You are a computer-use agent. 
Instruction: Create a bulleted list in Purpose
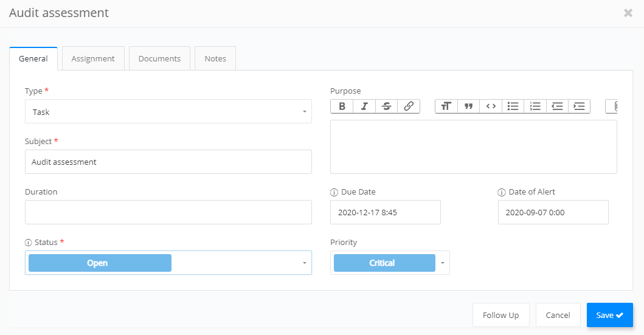tap(513, 106)
